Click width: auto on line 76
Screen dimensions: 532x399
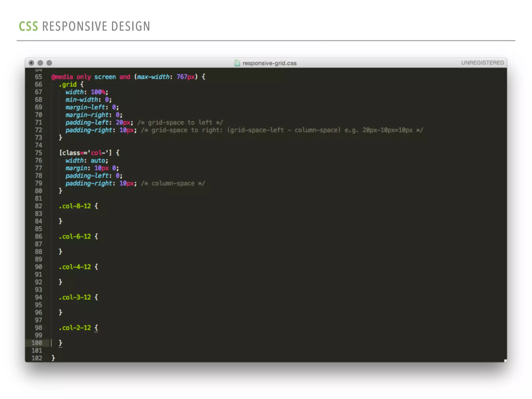pos(87,161)
